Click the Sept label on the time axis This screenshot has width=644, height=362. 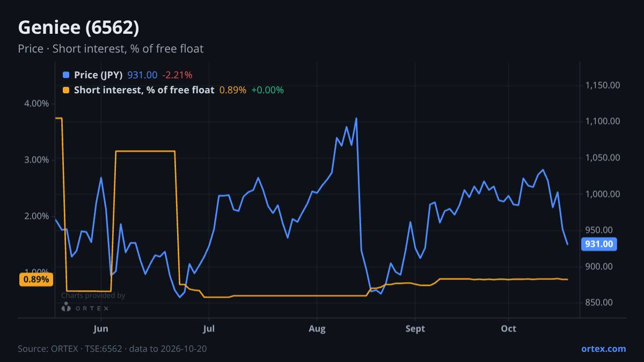(x=415, y=328)
